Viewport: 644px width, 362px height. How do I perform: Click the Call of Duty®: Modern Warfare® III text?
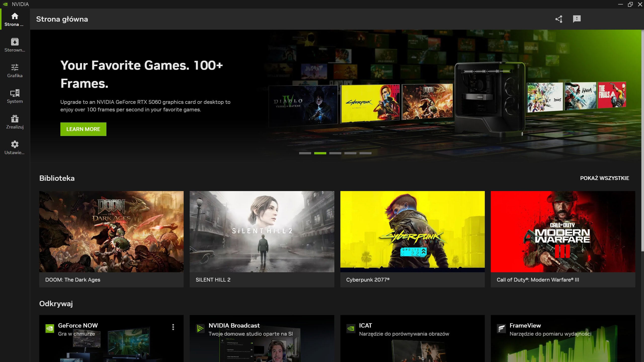538,280
